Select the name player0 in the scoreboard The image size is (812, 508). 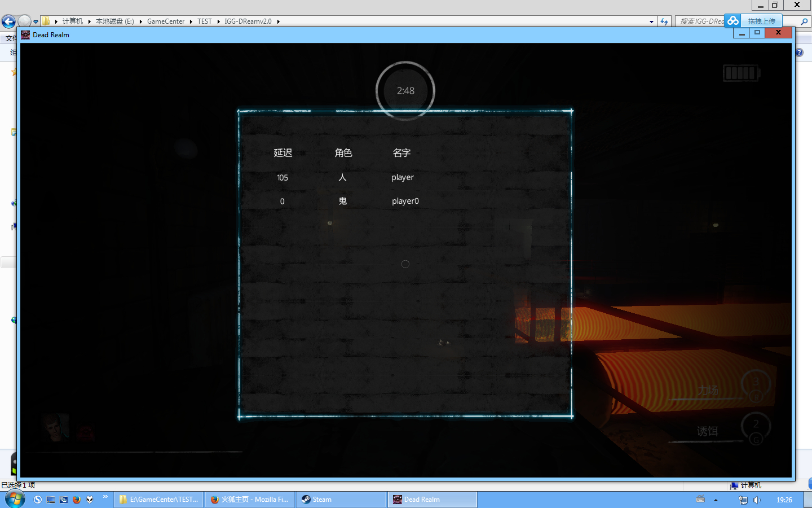[405, 201]
